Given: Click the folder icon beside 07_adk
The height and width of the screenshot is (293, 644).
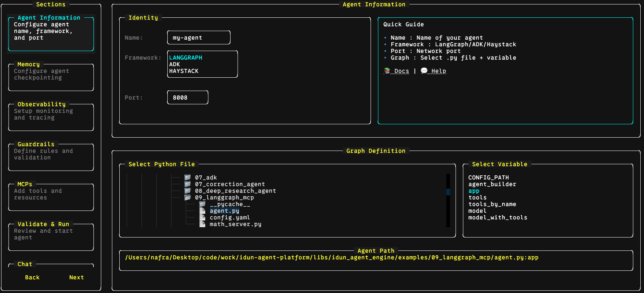Looking at the screenshot, I should (188, 178).
